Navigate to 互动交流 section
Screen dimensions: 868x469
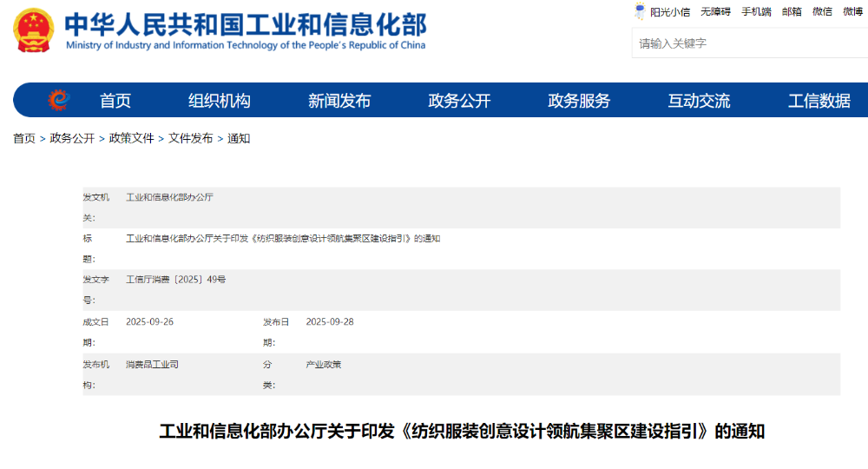click(699, 101)
